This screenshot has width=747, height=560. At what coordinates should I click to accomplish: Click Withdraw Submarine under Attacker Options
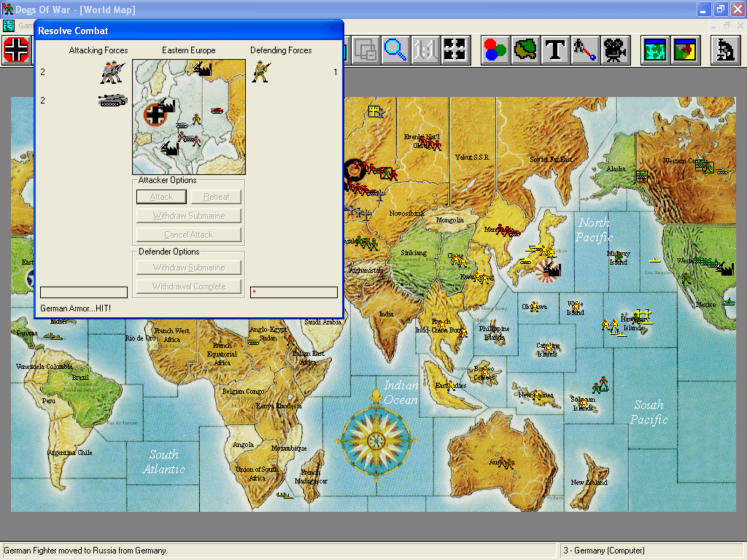point(189,216)
